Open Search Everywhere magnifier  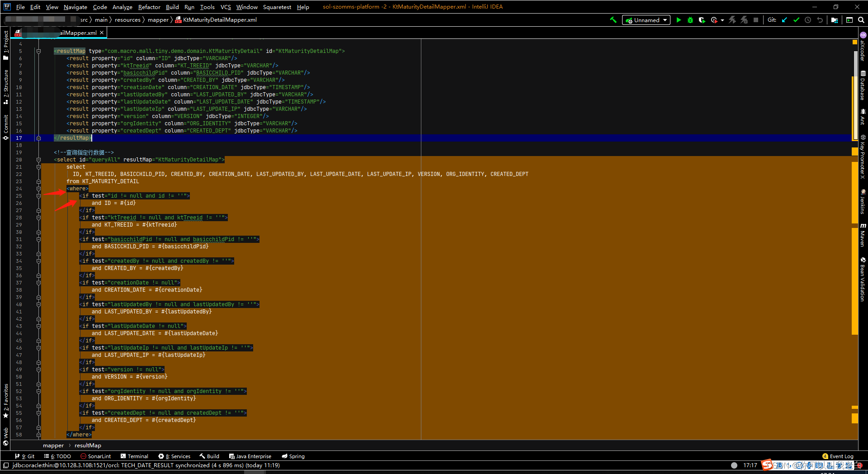click(x=861, y=20)
